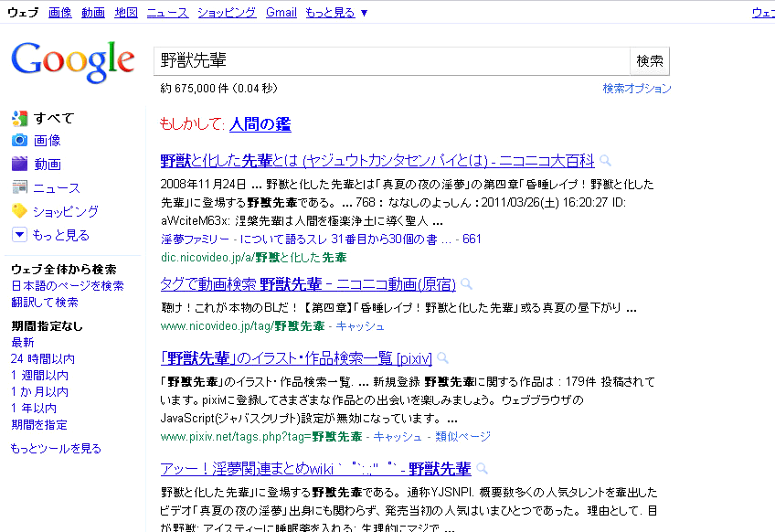Open result アッー！淫夢関連まとめwiki

[315, 469]
